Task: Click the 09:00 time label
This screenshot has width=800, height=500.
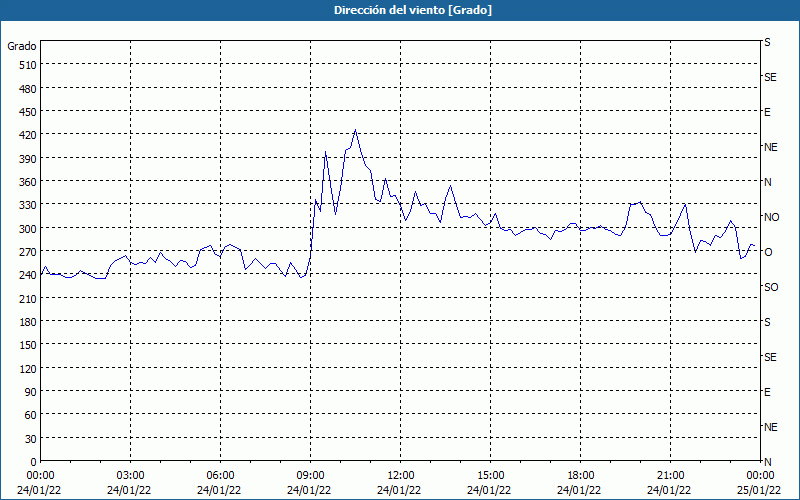Action: click(311, 476)
